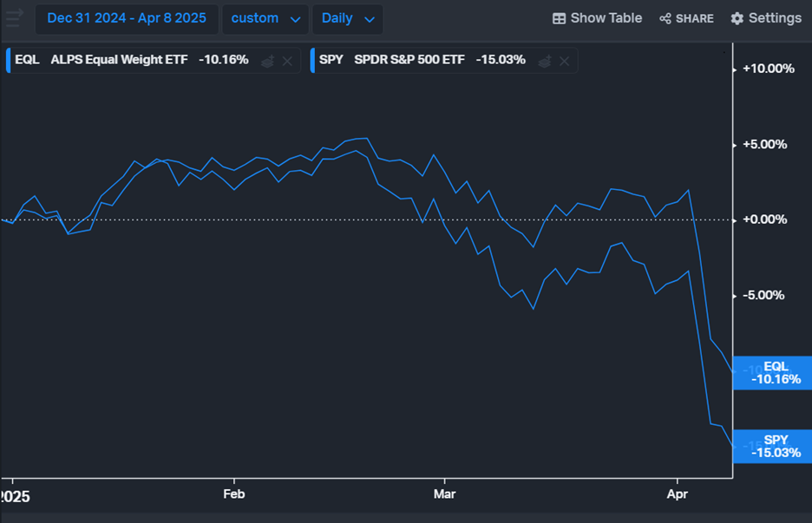Click SPDR S&P 500 ETF name

(409, 60)
